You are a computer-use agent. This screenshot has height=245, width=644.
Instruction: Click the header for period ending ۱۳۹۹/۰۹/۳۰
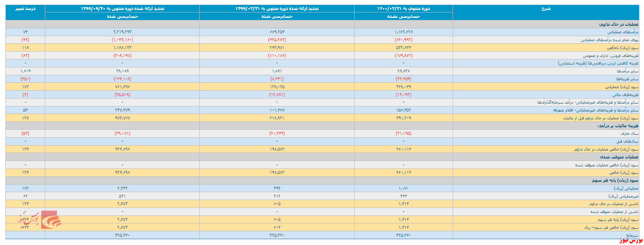[122, 9]
